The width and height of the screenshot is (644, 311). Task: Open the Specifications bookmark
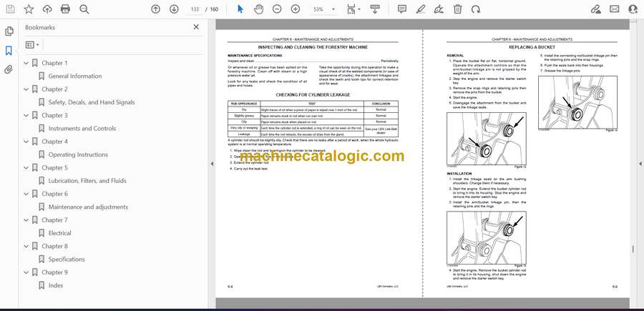67,260
